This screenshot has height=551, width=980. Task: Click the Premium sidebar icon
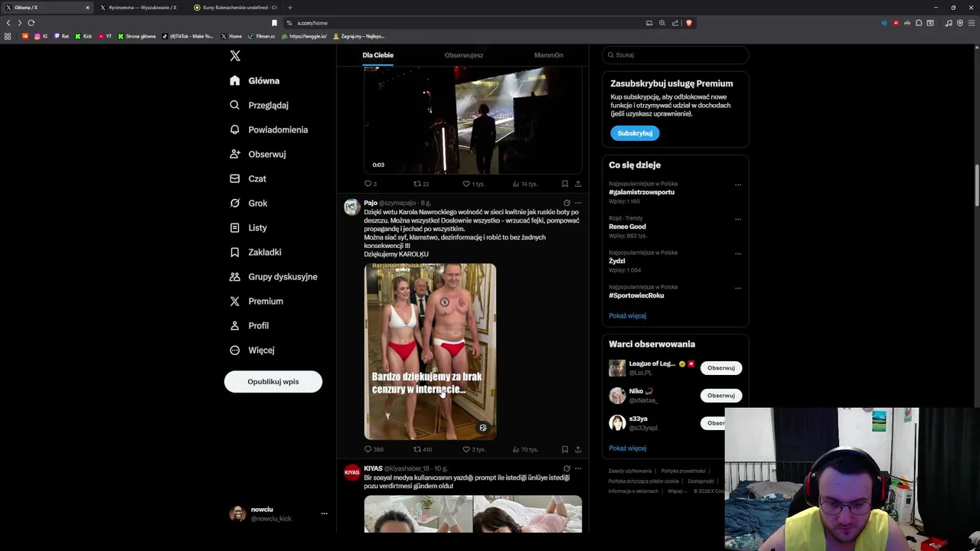235,301
